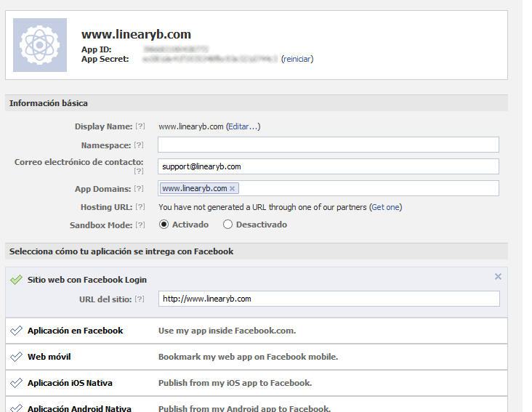Viewport: 532px width, 412px height.
Task: Click the reiniciar link beside App Secret
Action: [x=297, y=59]
